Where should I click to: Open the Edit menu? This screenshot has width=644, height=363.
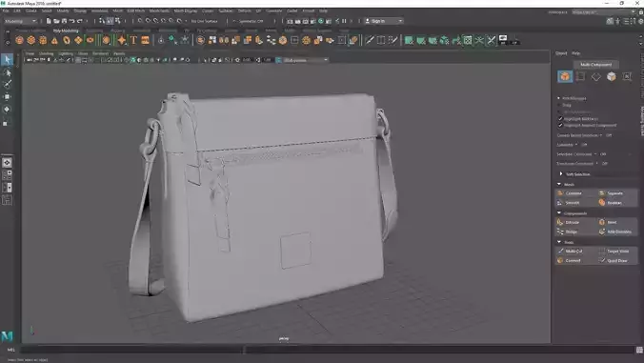point(17,11)
